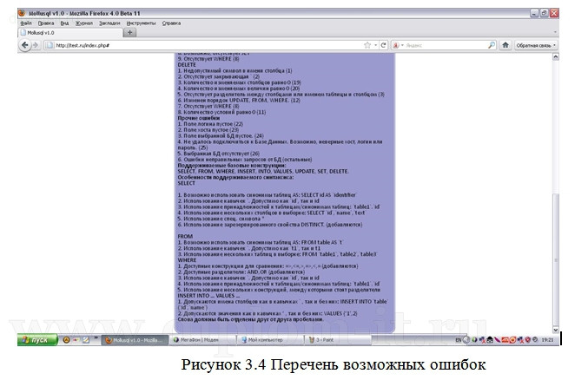
Task: Click the SELECT heading under syntax features
Action: click(x=187, y=183)
